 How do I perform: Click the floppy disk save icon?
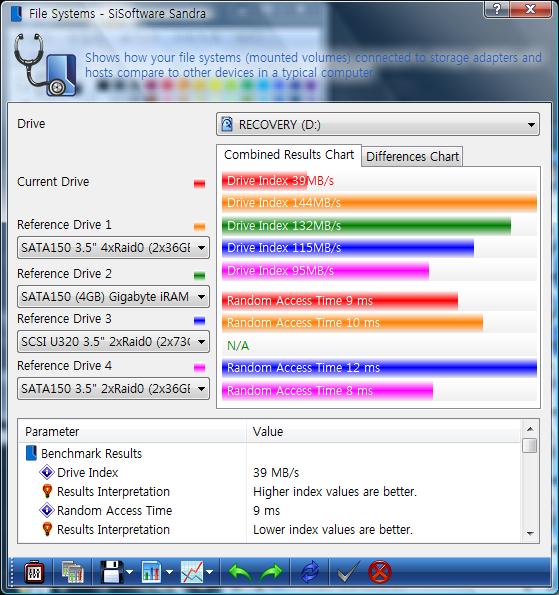pos(111,572)
